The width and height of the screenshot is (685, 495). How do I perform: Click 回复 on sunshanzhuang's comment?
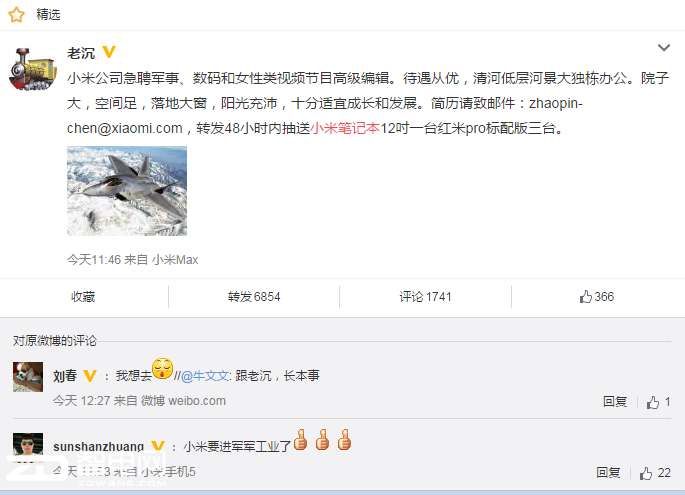pos(608,473)
